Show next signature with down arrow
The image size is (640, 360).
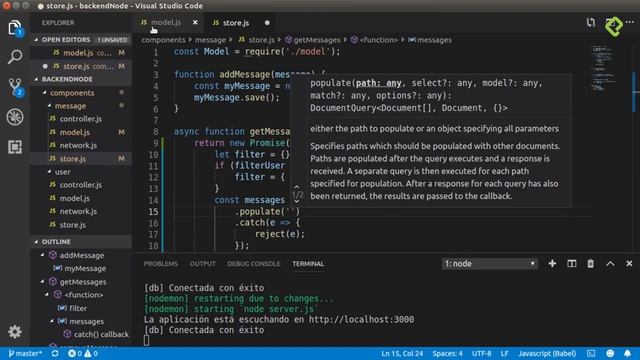tap(297, 202)
